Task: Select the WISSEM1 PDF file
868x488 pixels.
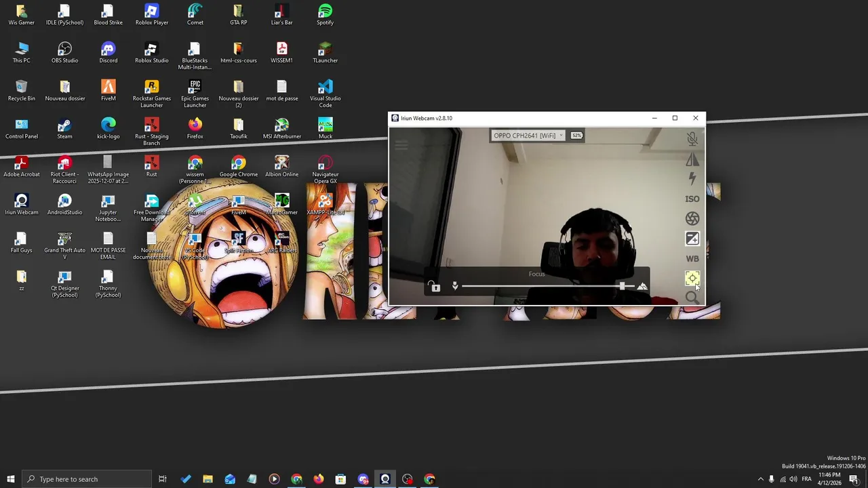Action: pyautogui.click(x=281, y=53)
